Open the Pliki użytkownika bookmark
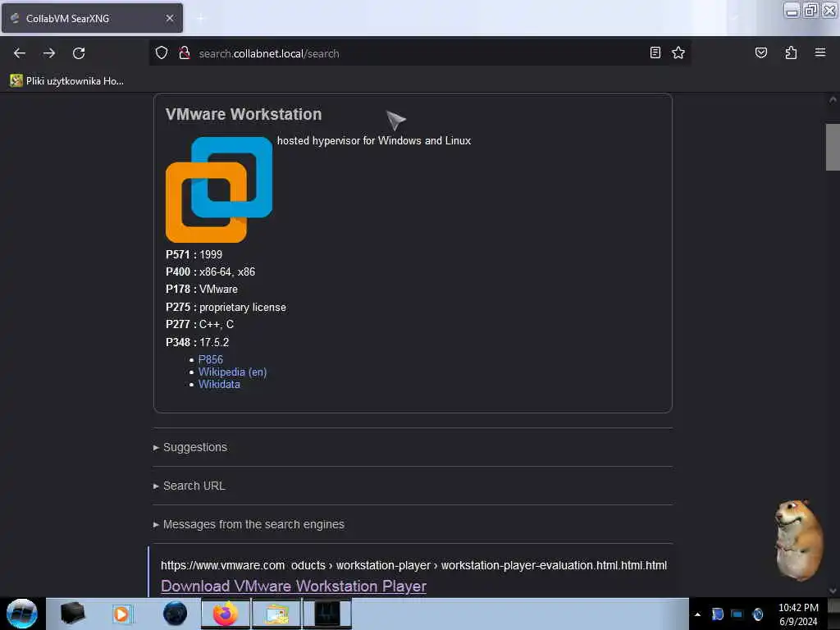The image size is (840, 630). click(67, 81)
